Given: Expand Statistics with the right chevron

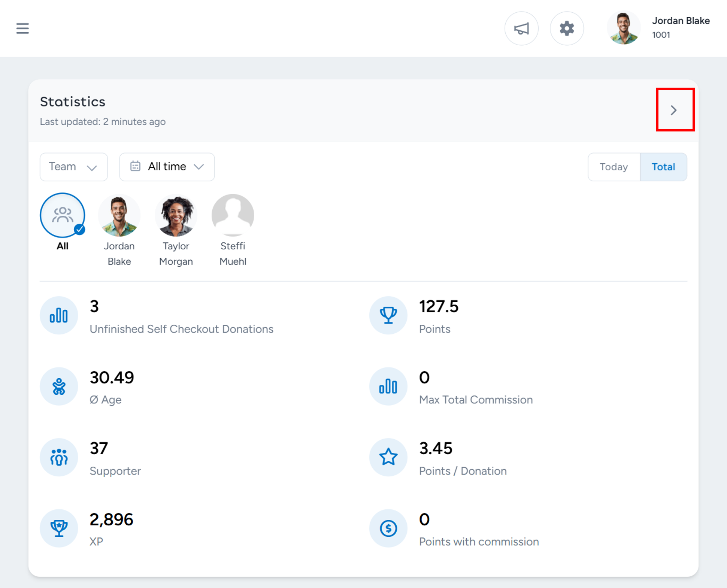Looking at the screenshot, I should pyautogui.click(x=673, y=110).
